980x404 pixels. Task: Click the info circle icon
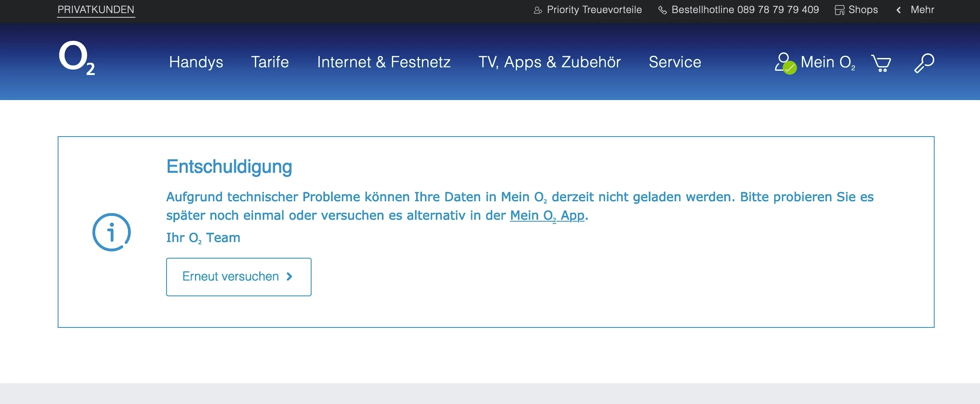click(112, 232)
